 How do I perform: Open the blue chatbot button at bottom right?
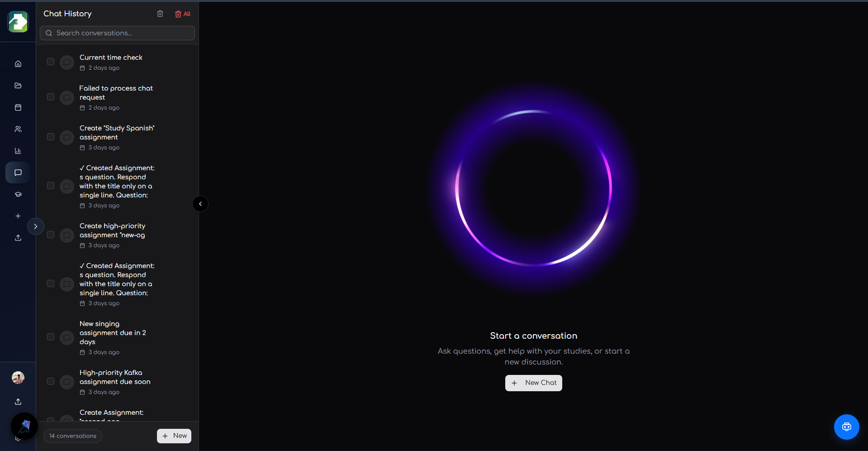coord(846,427)
